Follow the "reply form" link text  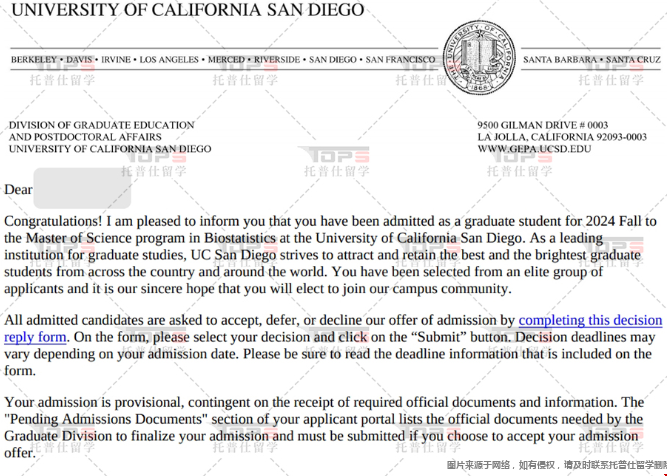pyautogui.click(x=35, y=337)
